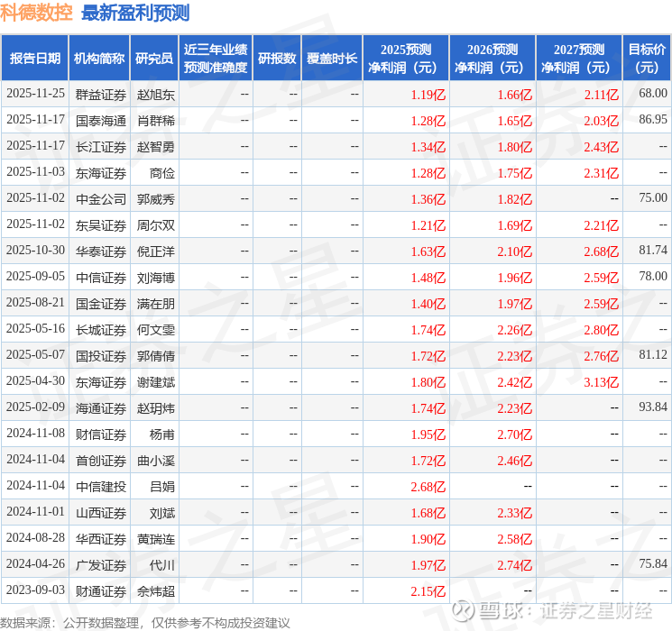Click the 报告日期 column header
Viewport: 672px width, 631px height.
coord(34,58)
